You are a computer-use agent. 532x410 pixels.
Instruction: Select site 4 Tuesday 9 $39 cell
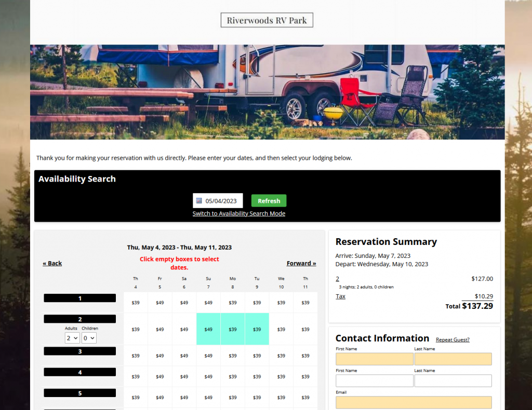257,376
